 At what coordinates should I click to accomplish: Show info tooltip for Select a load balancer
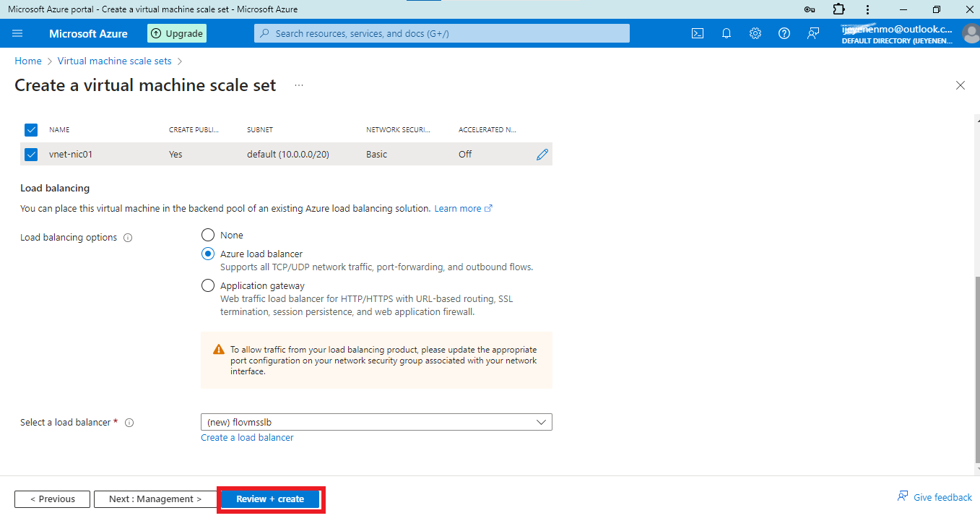tap(129, 423)
